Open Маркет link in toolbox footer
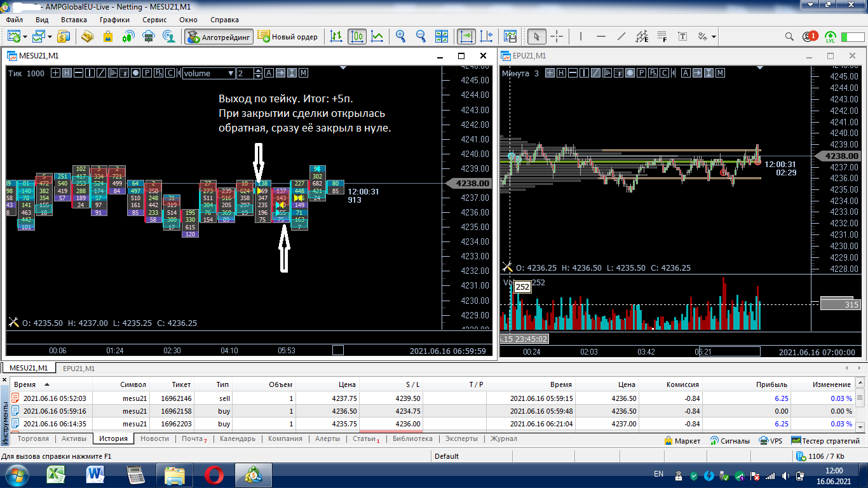Viewport: 868px width, 488px height. tap(682, 440)
